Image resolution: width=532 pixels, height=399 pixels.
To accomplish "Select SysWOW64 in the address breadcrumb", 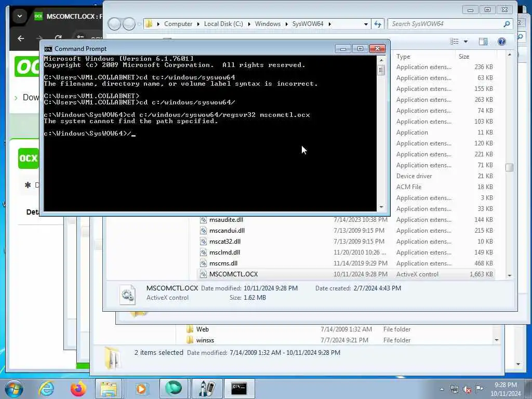I will (x=308, y=24).
